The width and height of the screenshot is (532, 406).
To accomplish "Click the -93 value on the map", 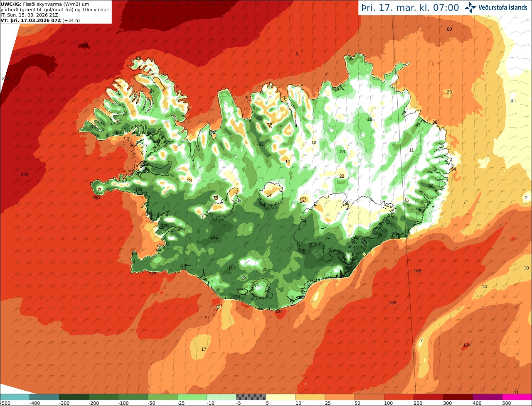I will (x=261, y=144).
